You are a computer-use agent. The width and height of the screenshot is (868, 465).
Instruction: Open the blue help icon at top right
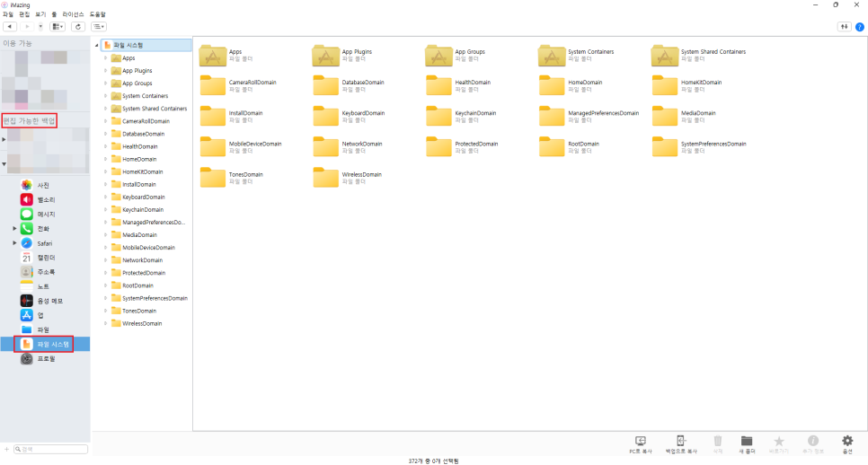pos(860,27)
